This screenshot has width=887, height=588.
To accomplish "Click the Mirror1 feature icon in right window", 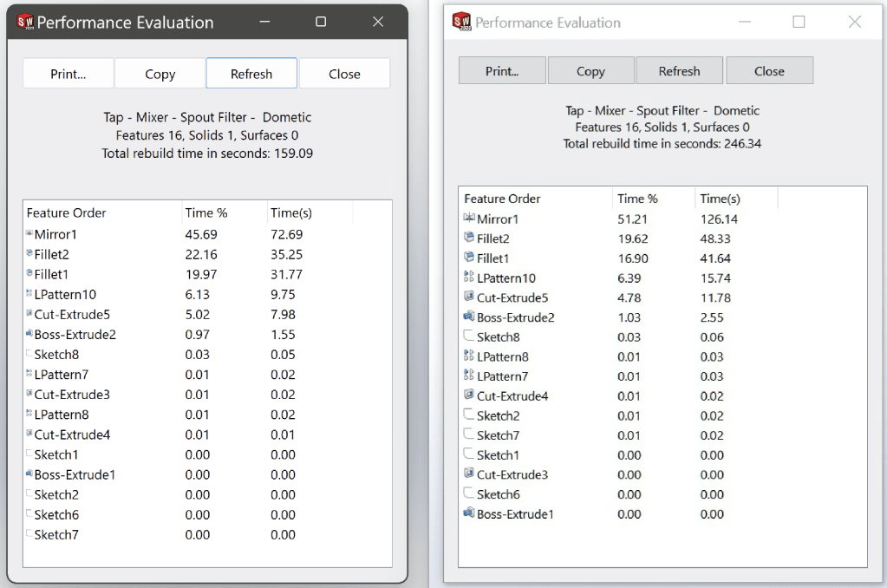I will click(469, 219).
